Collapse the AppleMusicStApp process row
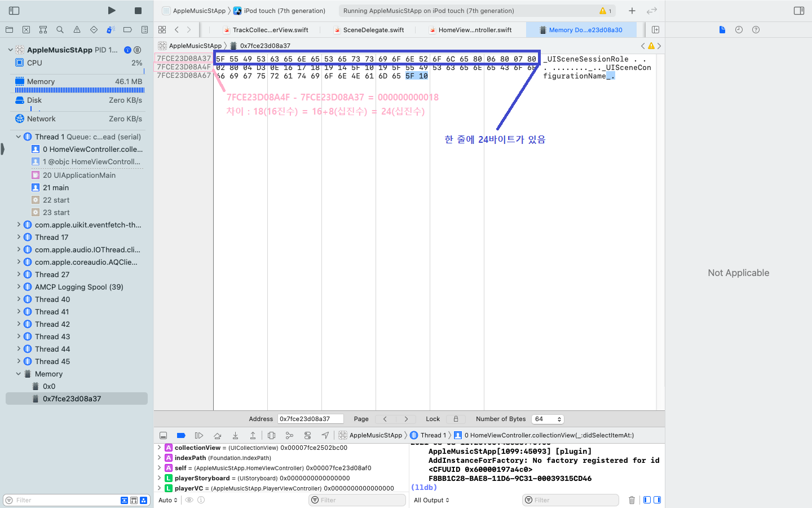This screenshot has width=812, height=508. coord(10,50)
